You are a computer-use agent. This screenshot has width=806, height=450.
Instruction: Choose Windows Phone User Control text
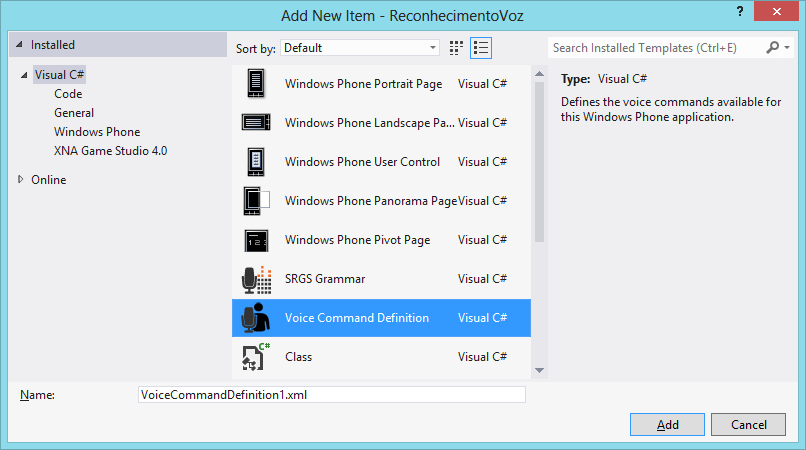[362, 162]
